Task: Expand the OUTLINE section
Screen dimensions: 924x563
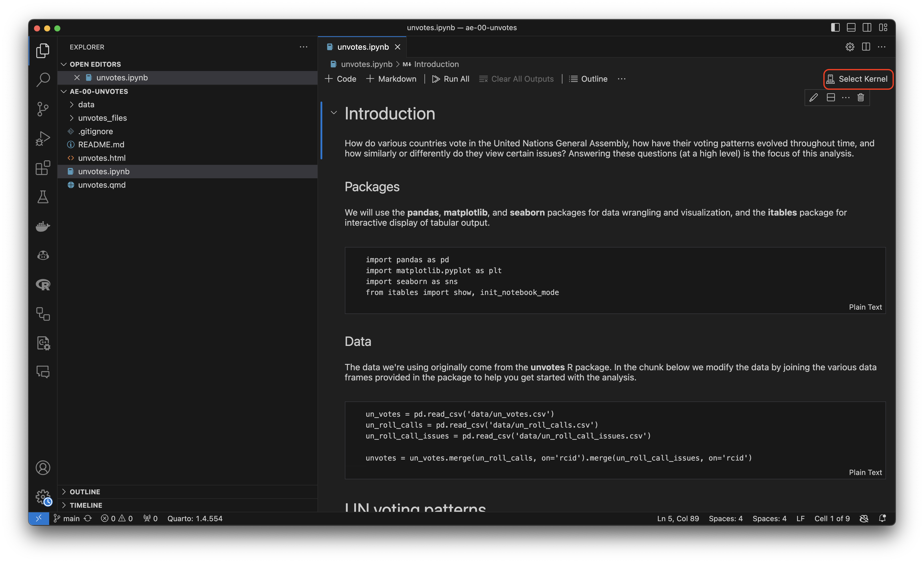Action: click(x=85, y=492)
